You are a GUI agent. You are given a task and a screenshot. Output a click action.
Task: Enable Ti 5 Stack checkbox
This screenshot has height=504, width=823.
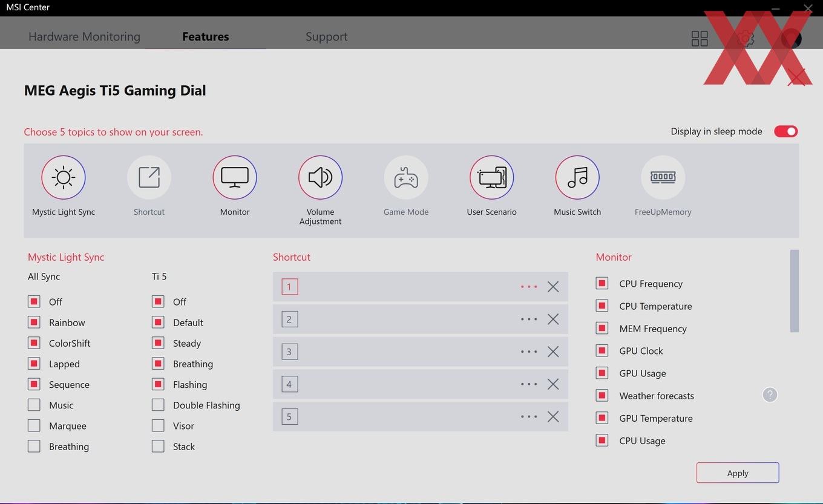pos(158,446)
